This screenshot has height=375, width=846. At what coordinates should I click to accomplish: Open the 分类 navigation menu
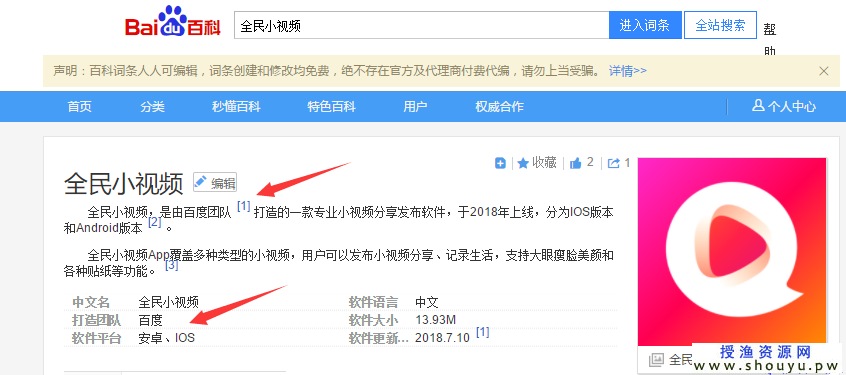point(153,106)
